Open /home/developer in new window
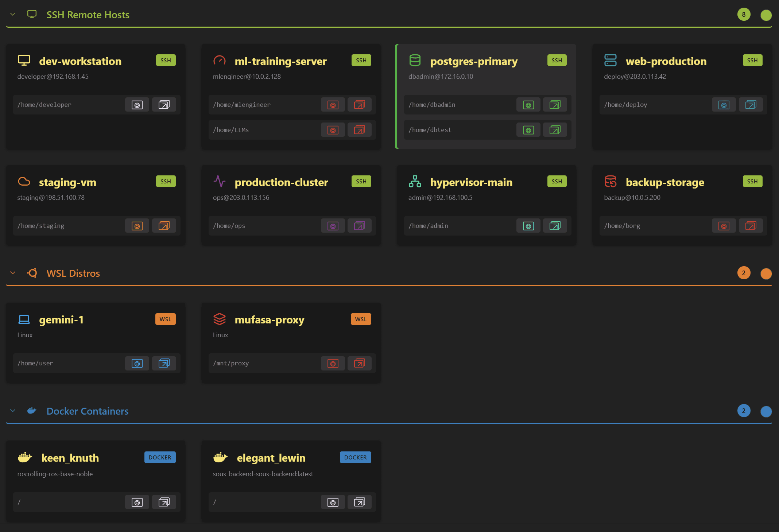Viewport: 779px width, 532px height. pyautogui.click(x=164, y=105)
